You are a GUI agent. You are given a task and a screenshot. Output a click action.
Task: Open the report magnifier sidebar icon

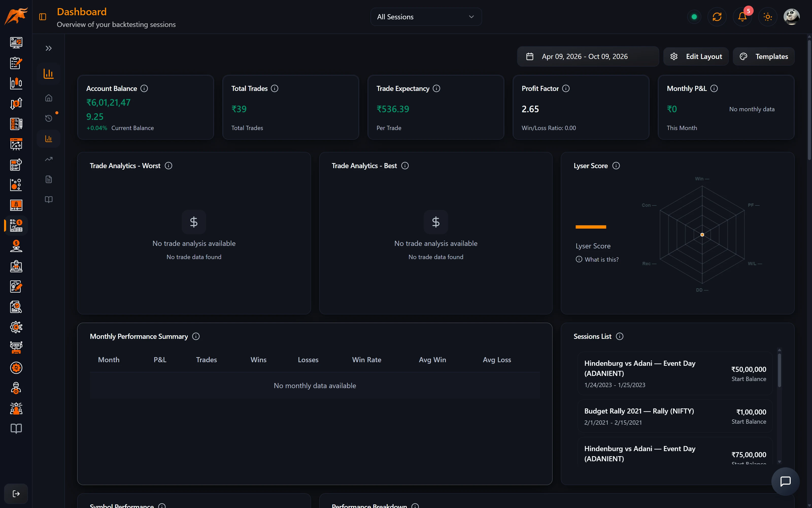(16, 307)
